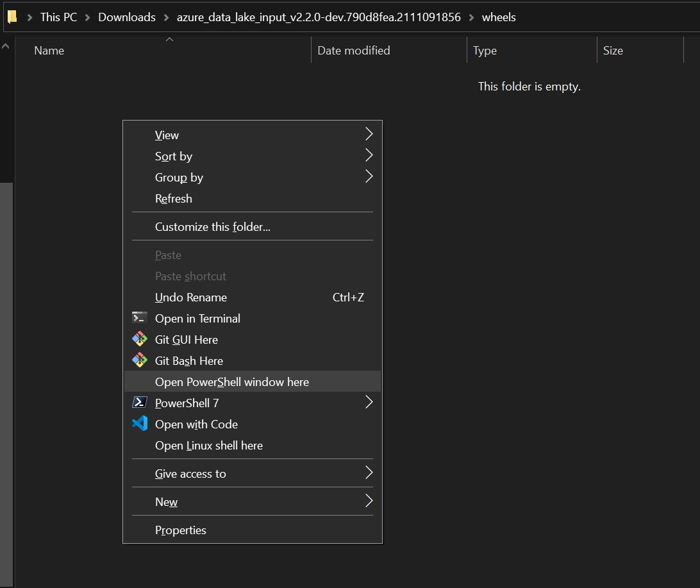The height and width of the screenshot is (588, 700).
Task: Select Customize this folder
Action: point(212,226)
